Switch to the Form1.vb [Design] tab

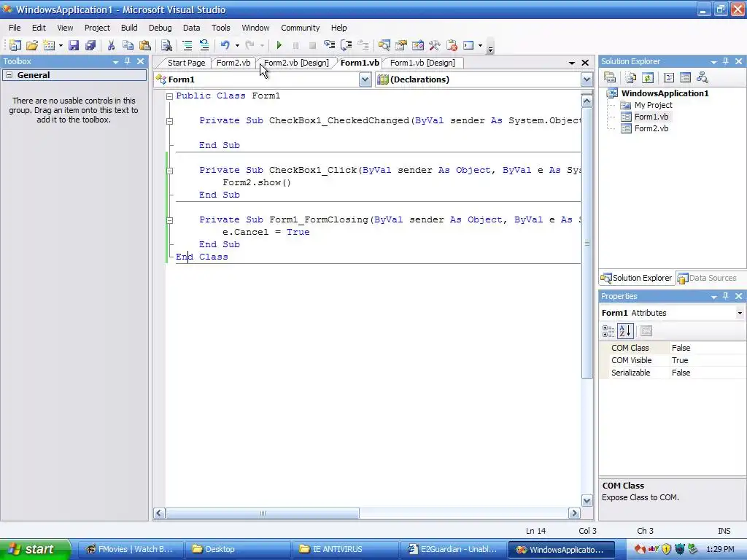point(422,63)
